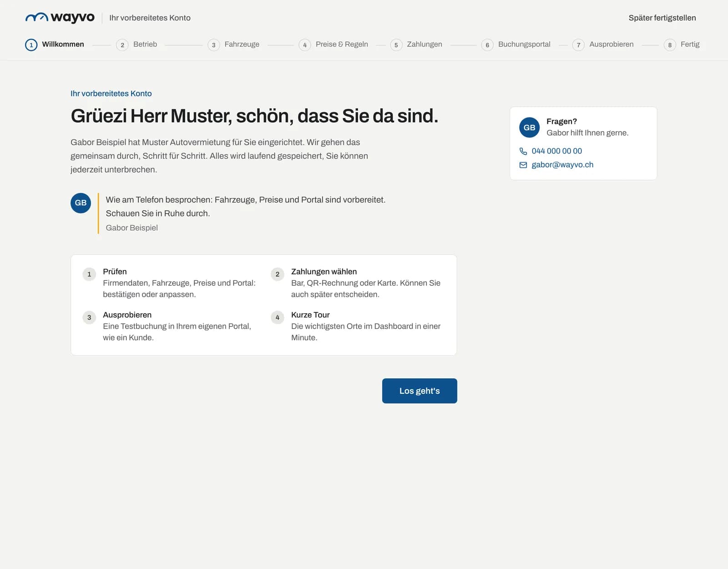Open the Betrieb step
This screenshot has width=728, height=569.
pyautogui.click(x=136, y=45)
